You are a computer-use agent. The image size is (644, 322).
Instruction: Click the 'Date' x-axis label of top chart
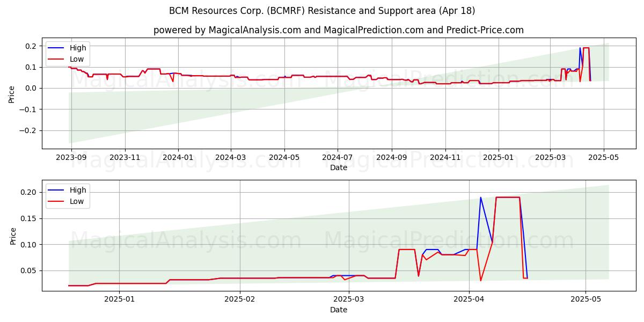point(339,167)
